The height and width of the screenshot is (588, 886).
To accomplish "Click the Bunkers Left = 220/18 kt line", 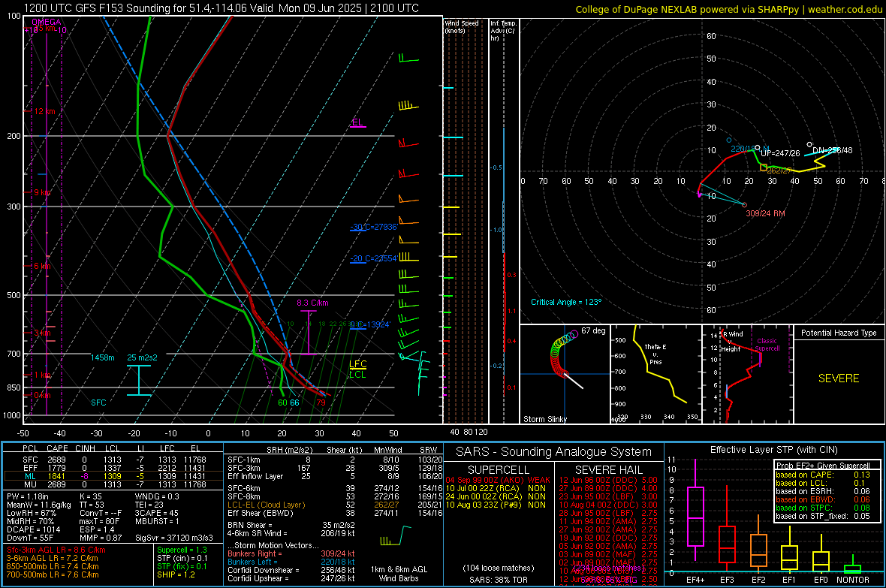I will coord(291,562).
